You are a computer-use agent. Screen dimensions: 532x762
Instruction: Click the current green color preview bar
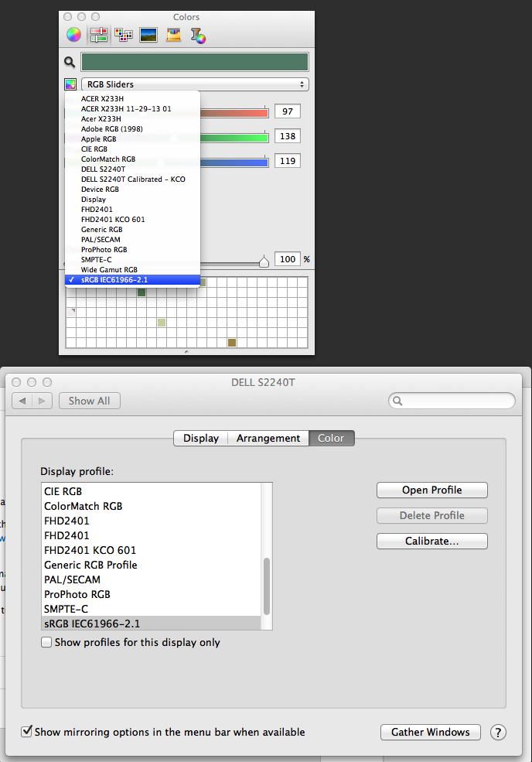(x=195, y=62)
